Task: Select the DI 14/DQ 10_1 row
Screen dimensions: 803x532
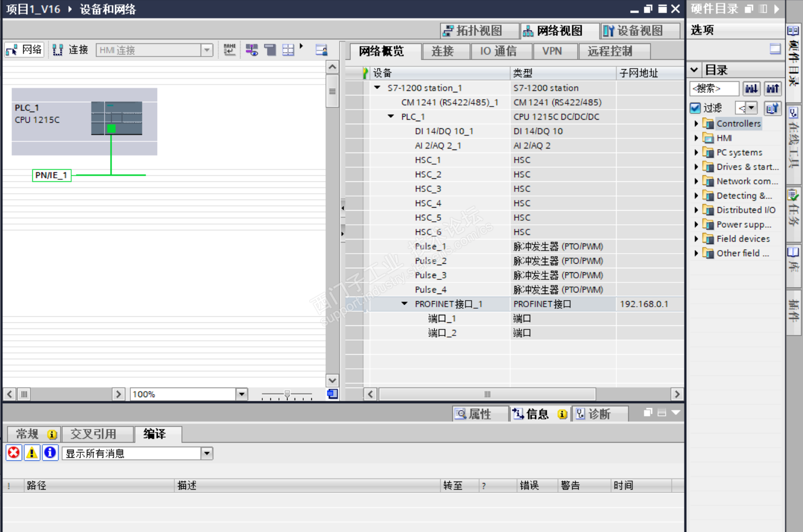Action: 514,131
